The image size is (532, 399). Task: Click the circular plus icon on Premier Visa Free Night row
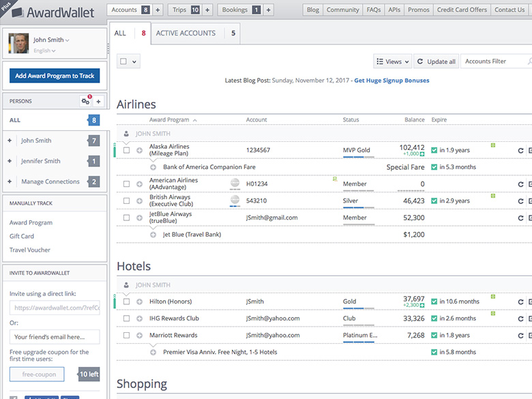(153, 352)
